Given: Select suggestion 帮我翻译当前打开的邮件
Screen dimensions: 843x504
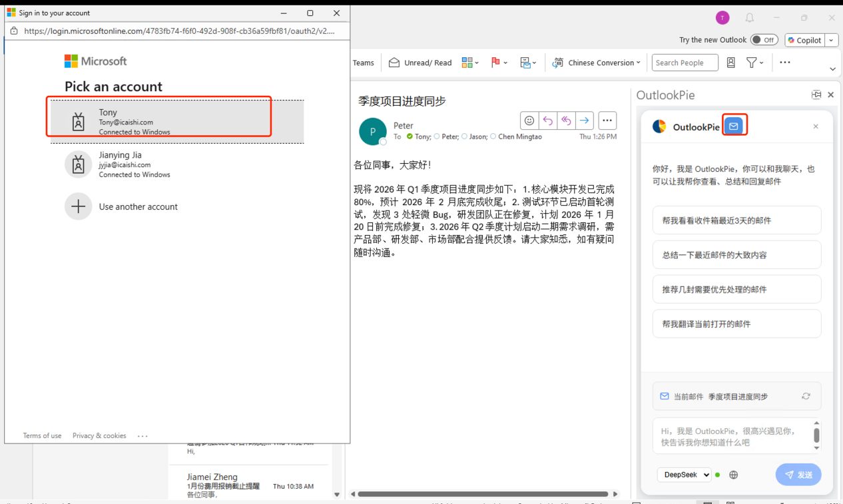Looking at the screenshot, I should tap(736, 324).
